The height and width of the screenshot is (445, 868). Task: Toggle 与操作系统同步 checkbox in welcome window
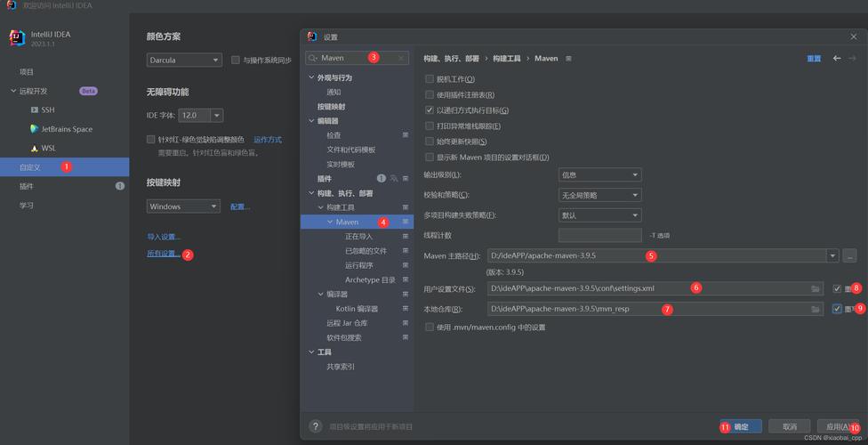236,60
